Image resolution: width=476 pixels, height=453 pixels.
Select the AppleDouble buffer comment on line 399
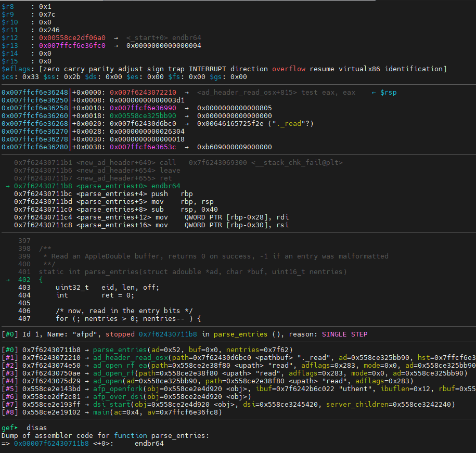point(216,256)
